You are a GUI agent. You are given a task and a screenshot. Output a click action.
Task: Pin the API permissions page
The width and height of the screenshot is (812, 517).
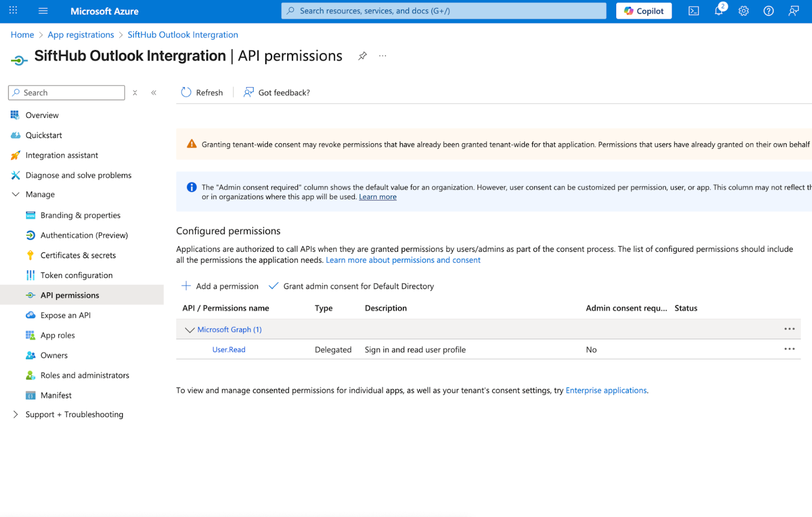click(x=362, y=56)
